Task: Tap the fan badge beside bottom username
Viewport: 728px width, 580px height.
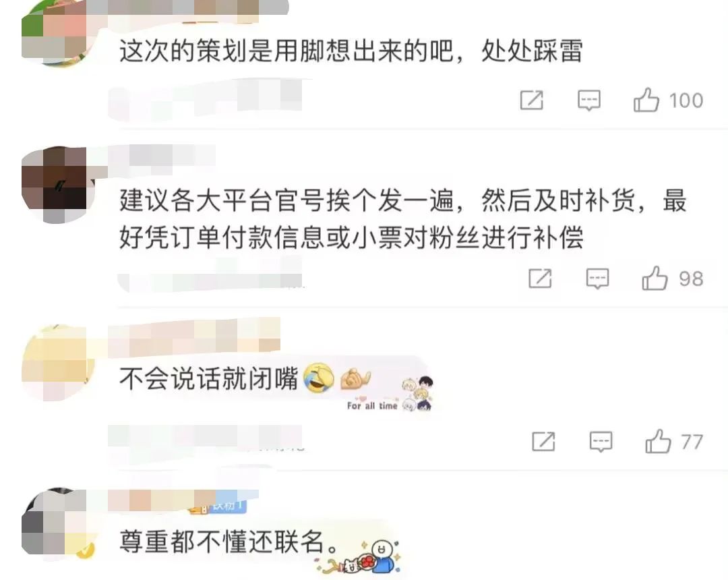Action: [218, 506]
